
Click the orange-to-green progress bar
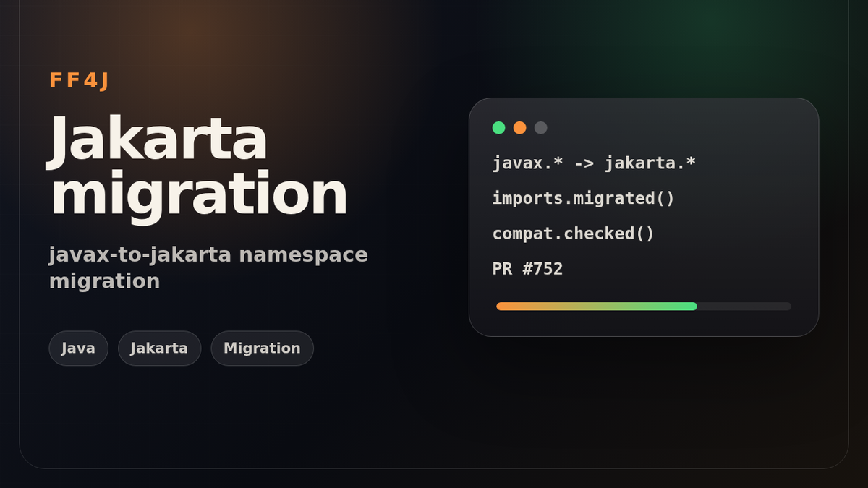pyautogui.click(x=644, y=307)
